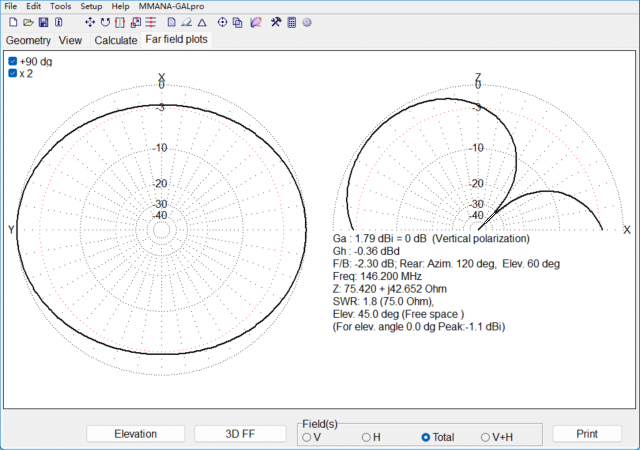Click the Save floppy disk icon
This screenshot has width=640, height=450.
coord(43,22)
